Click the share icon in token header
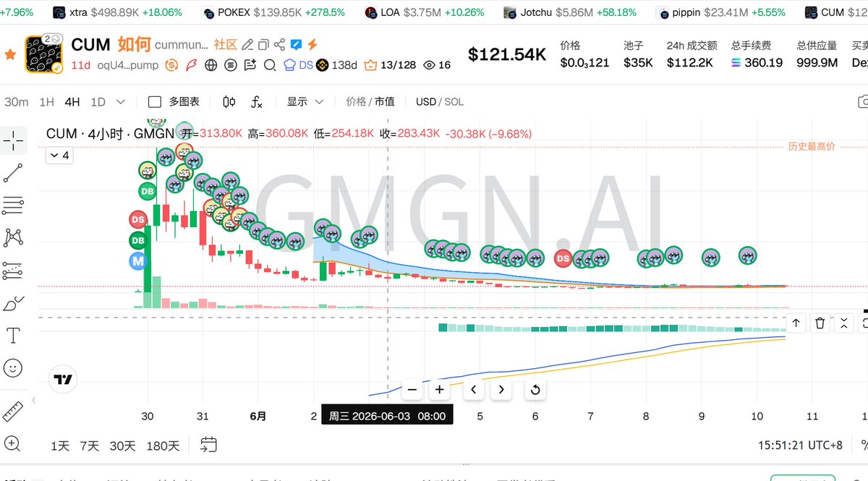Viewport: 868px width, 481px height. coord(280,45)
